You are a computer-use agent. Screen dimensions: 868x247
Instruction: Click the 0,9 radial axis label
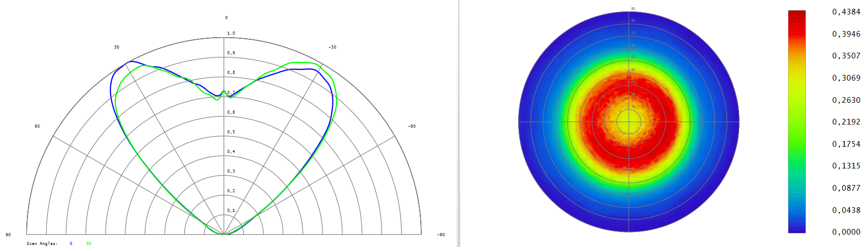[x=231, y=53]
